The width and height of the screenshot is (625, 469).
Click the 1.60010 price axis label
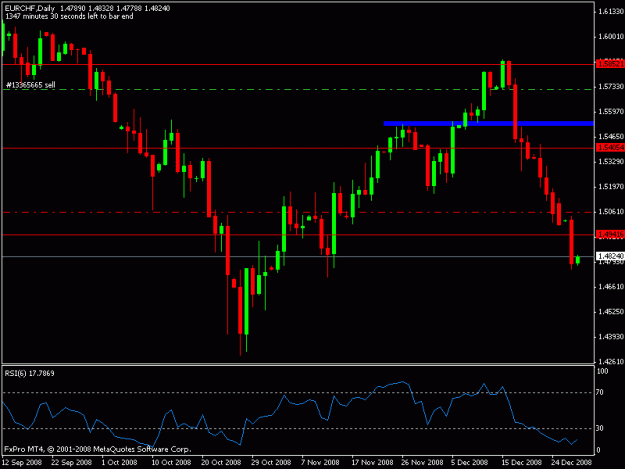611,37
